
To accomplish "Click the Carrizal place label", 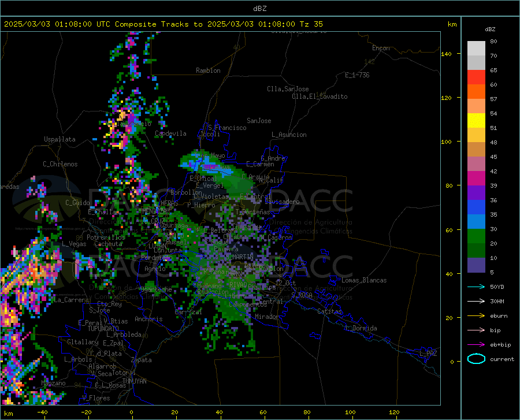I will click(x=188, y=312).
